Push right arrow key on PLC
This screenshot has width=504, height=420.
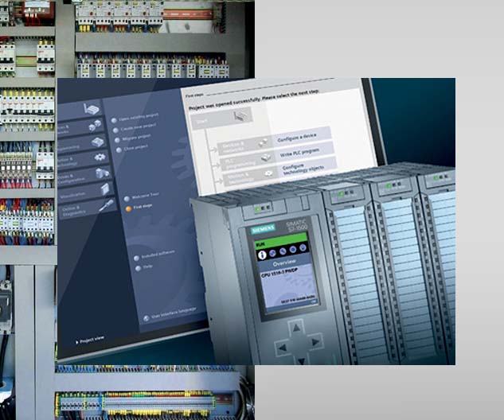click(x=316, y=342)
